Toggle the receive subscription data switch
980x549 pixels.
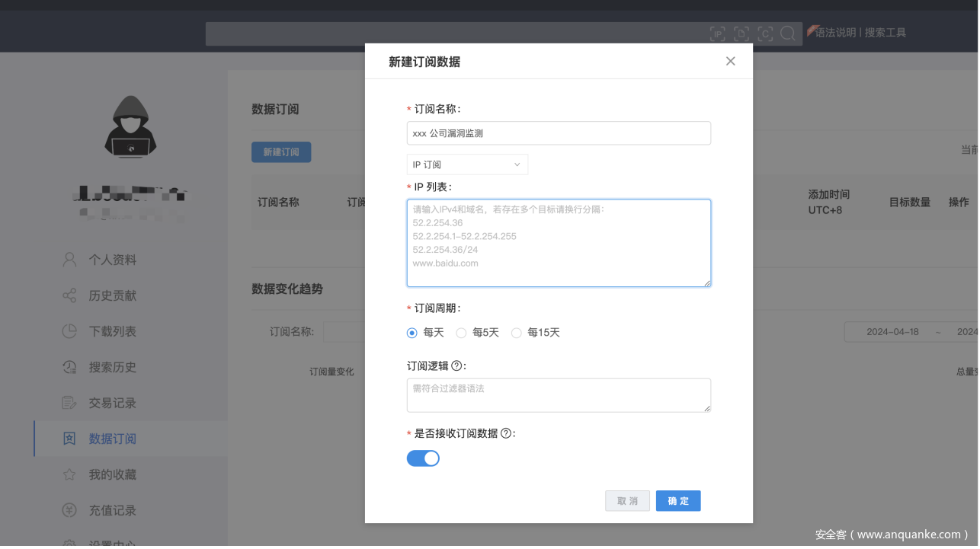coord(423,458)
